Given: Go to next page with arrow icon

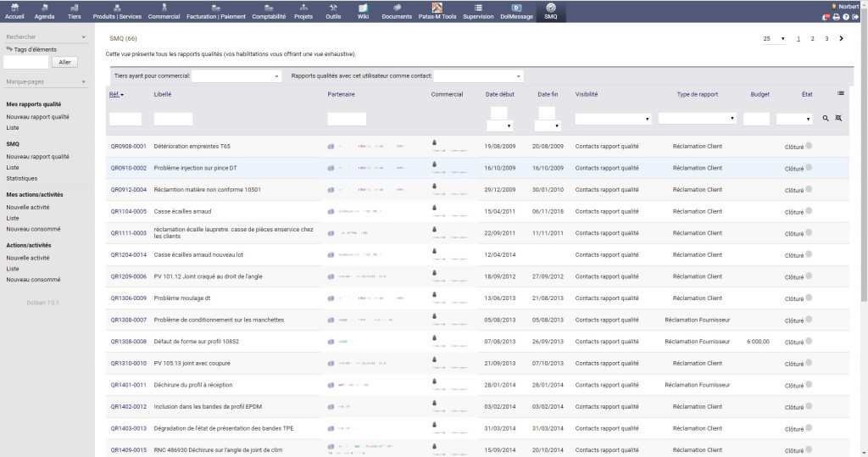Looking at the screenshot, I should pos(841,39).
